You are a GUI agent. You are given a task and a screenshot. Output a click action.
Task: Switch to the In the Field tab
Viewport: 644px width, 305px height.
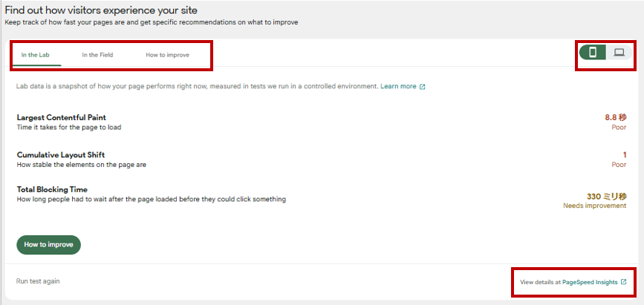[x=98, y=55]
